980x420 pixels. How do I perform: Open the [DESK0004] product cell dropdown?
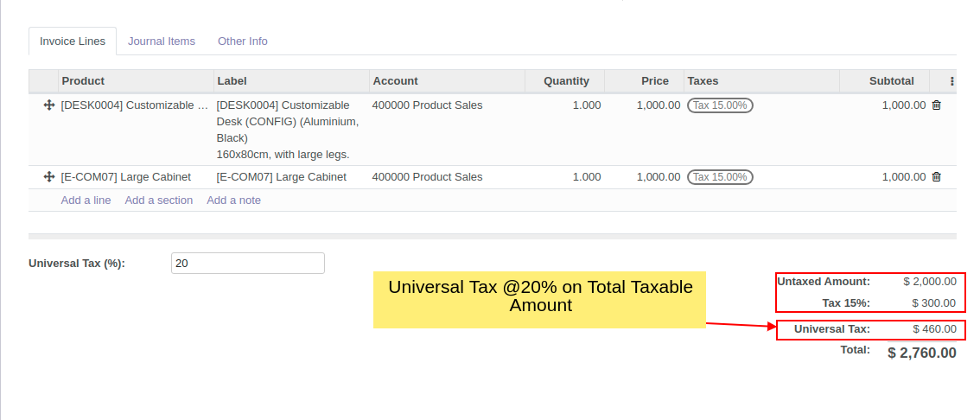click(135, 105)
